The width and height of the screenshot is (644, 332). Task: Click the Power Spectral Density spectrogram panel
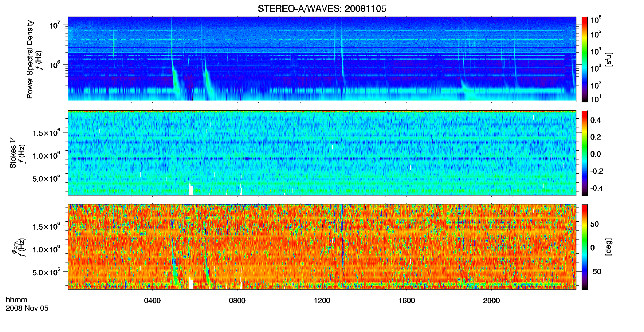coord(322,59)
